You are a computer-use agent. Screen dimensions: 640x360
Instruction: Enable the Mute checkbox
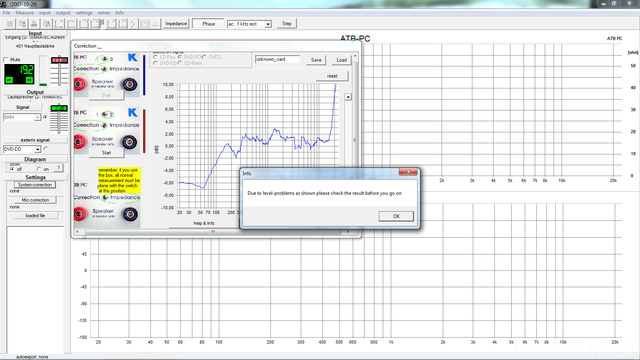tap(6, 60)
